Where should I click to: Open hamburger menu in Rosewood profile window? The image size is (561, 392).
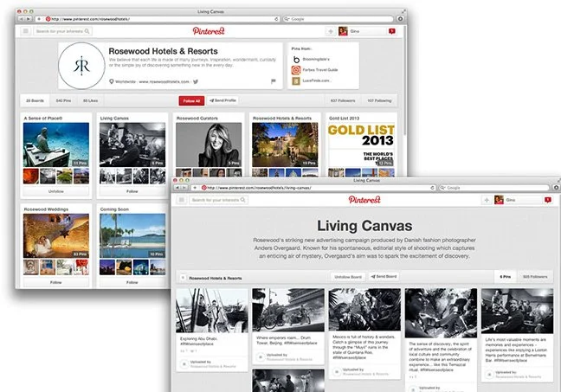[25, 31]
